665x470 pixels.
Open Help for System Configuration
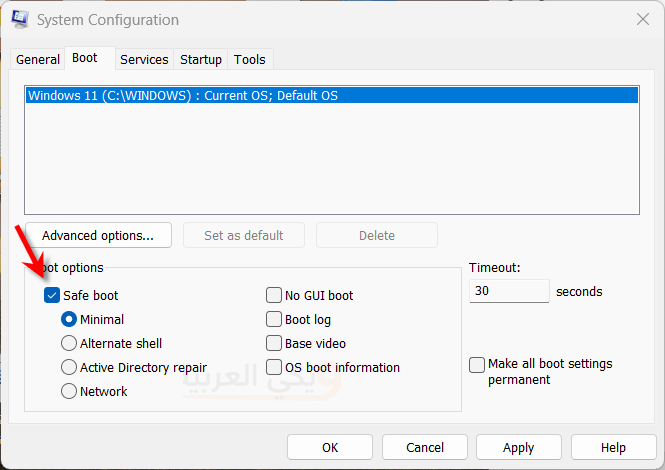pyautogui.click(x=613, y=447)
